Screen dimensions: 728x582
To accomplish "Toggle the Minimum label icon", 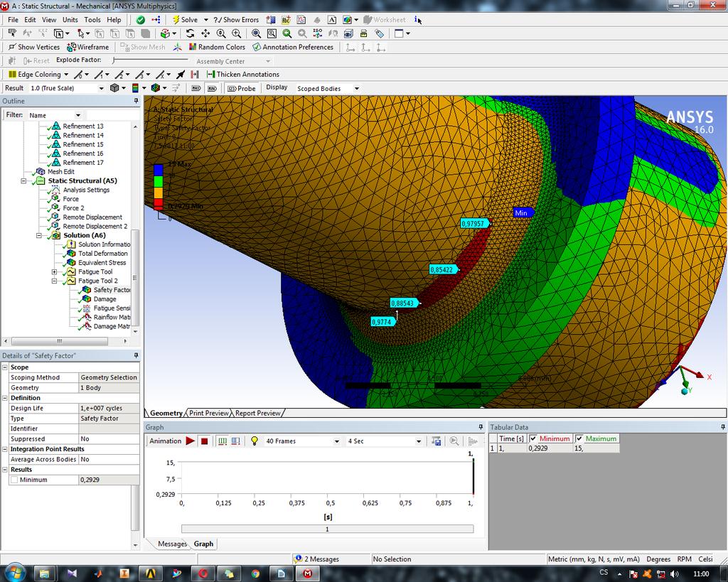I will point(212,88).
